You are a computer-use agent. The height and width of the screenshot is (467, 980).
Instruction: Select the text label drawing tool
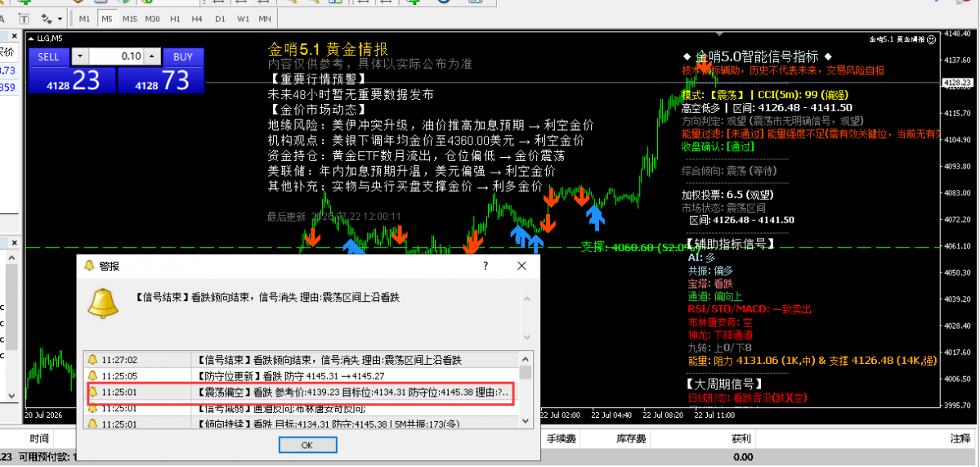(24, 18)
